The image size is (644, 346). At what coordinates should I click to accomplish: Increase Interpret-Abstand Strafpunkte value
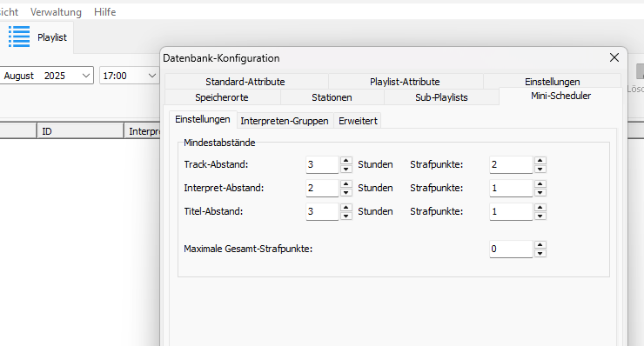(540, 184)
